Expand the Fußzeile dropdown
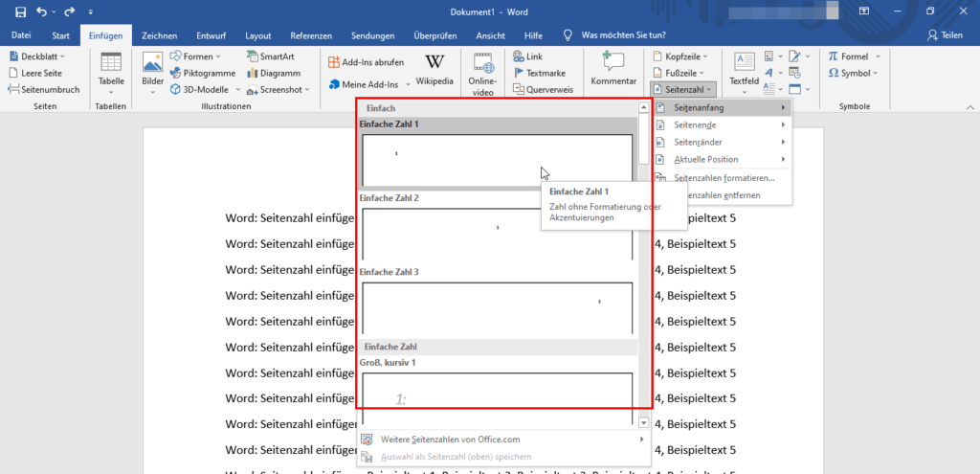The image size is (980, 474). 679,73
